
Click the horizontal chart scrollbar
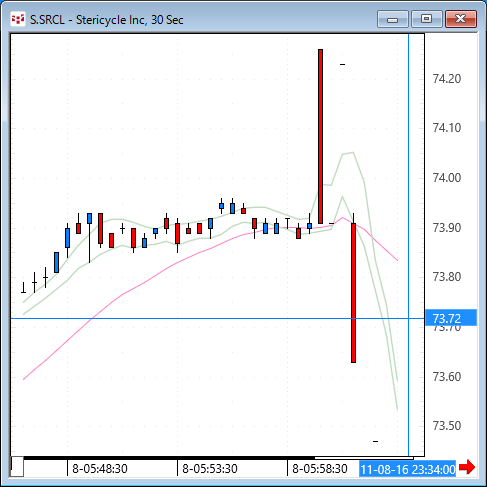pos(212,458)
